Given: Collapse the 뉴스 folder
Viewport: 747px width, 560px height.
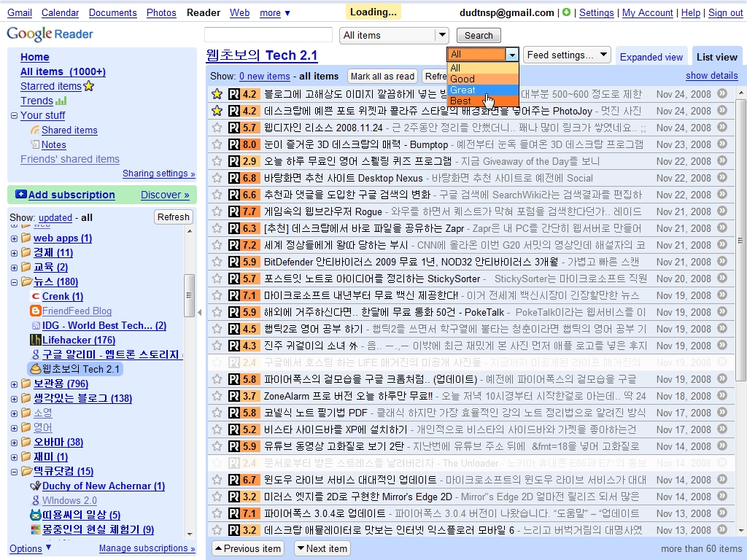Looking at the screenshot, I should tap(14, 282).
